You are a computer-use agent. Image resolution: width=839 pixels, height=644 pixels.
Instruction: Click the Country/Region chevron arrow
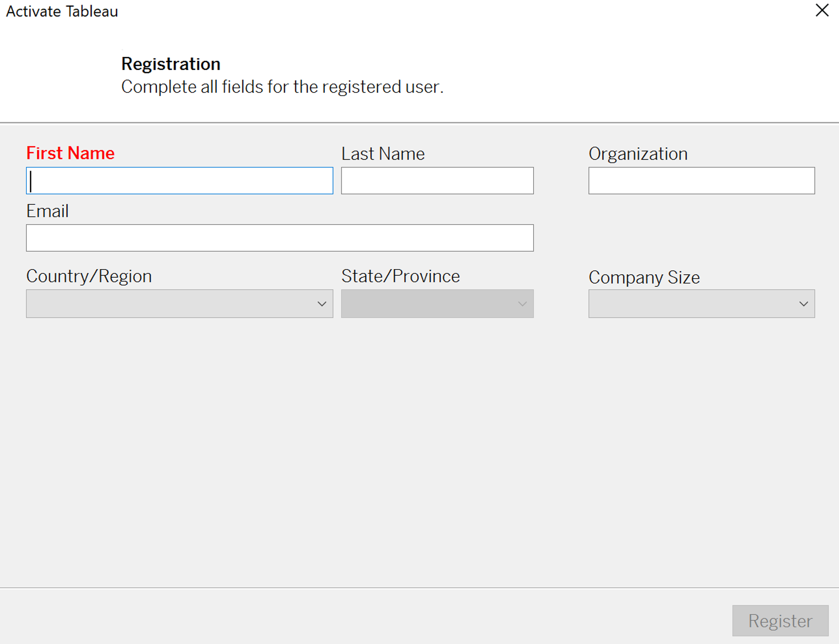tap(322, 304)
